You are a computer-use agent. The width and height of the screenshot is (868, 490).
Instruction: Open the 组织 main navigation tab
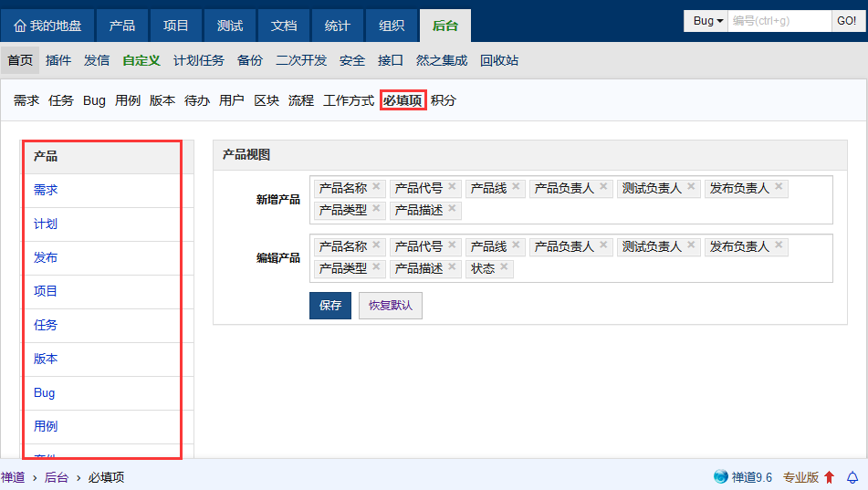click(x=392, y=26)
